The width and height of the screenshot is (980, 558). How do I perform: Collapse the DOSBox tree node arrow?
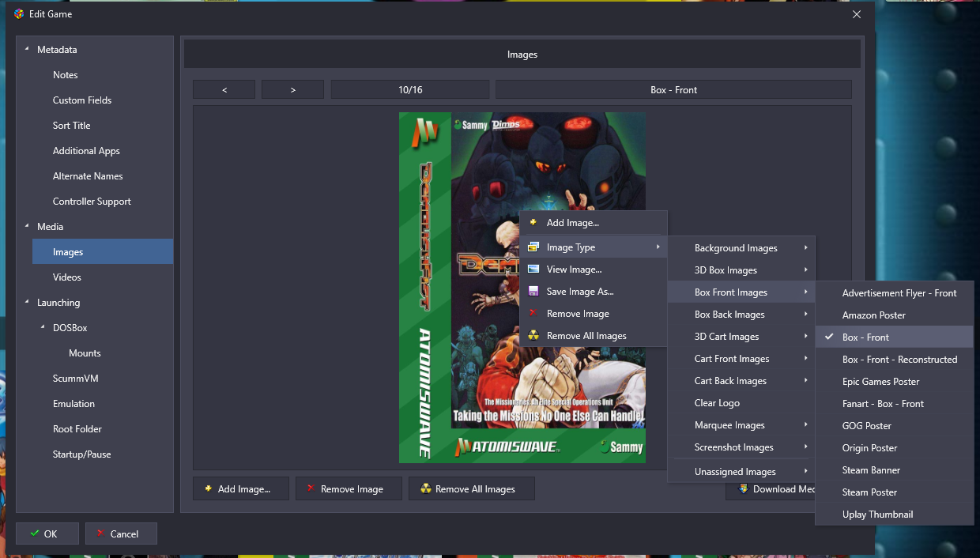(x=43, y=328)
